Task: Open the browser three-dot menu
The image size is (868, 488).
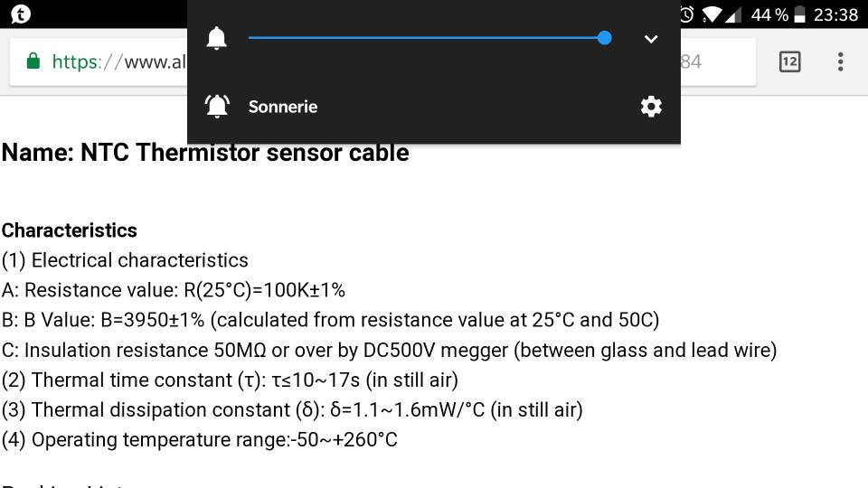Action: tap(840, 61)
